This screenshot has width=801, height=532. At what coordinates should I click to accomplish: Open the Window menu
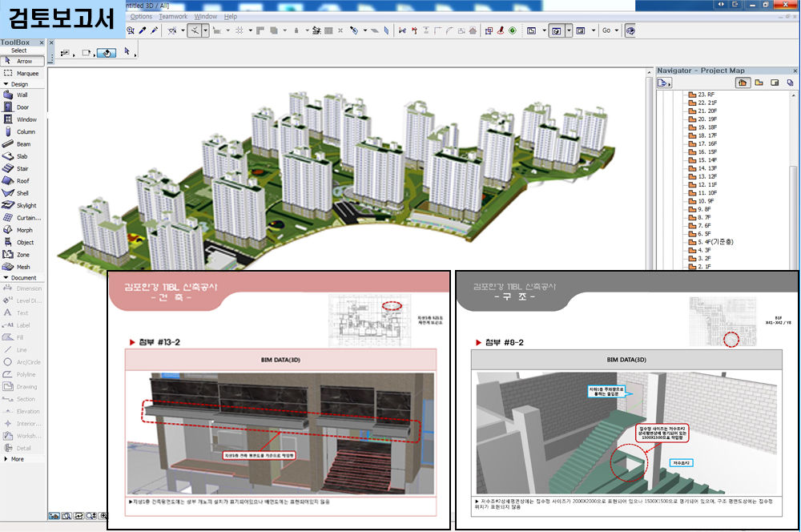(x=205, y=17)
